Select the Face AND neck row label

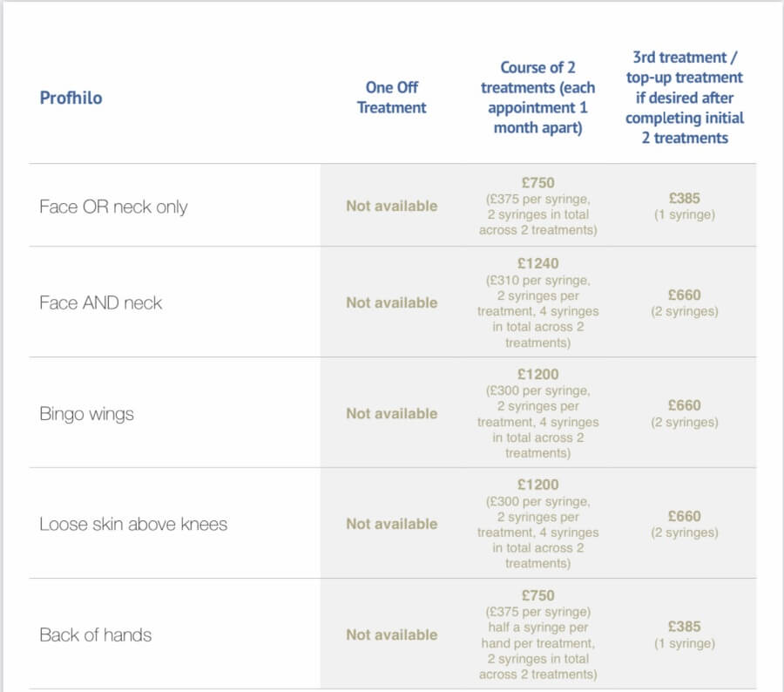click(100, 302)
